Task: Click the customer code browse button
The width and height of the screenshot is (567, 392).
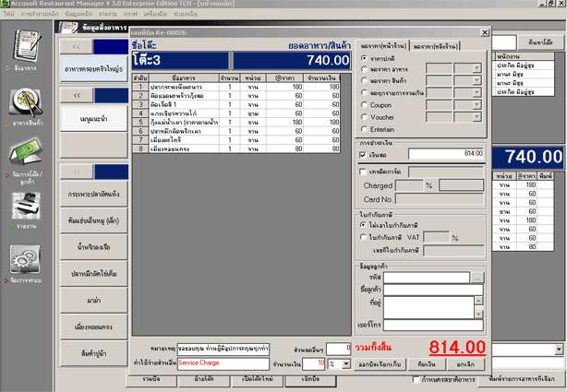Action: [x=477, y=276]
